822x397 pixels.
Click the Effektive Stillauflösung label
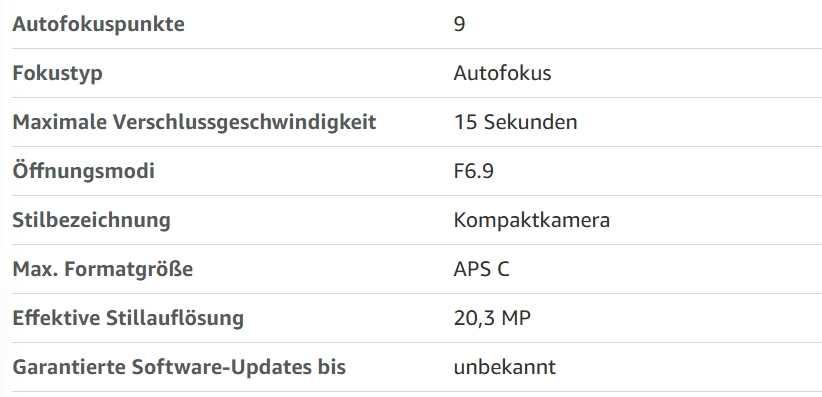[128, 318]
